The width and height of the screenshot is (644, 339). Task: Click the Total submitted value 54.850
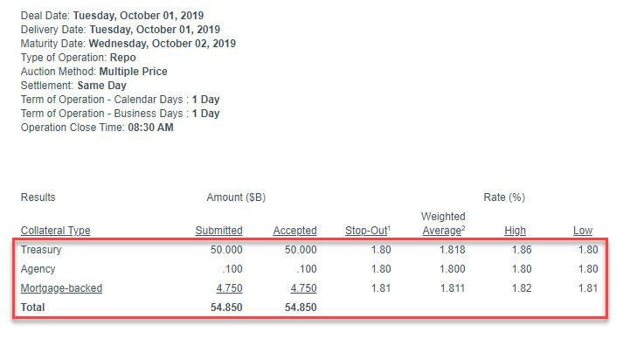(x=226, y=308)
